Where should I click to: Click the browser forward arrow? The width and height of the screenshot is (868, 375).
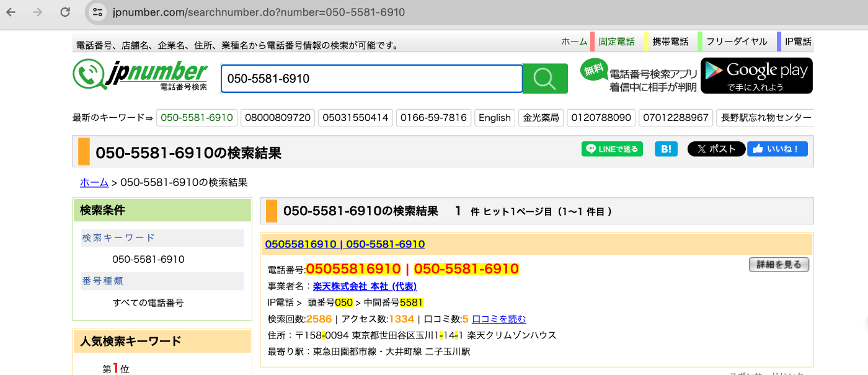click(38, 12)
